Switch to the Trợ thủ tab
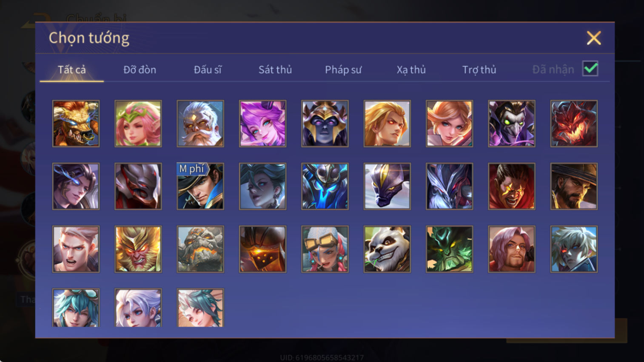Image resolution: width=644 pixels, height=362 pixels. pos(479,70)
